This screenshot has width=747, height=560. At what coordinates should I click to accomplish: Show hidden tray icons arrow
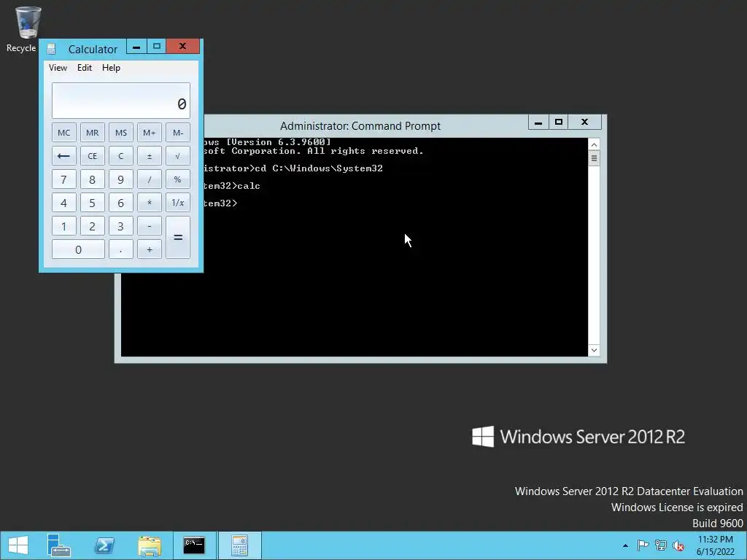tap(625, 545)
